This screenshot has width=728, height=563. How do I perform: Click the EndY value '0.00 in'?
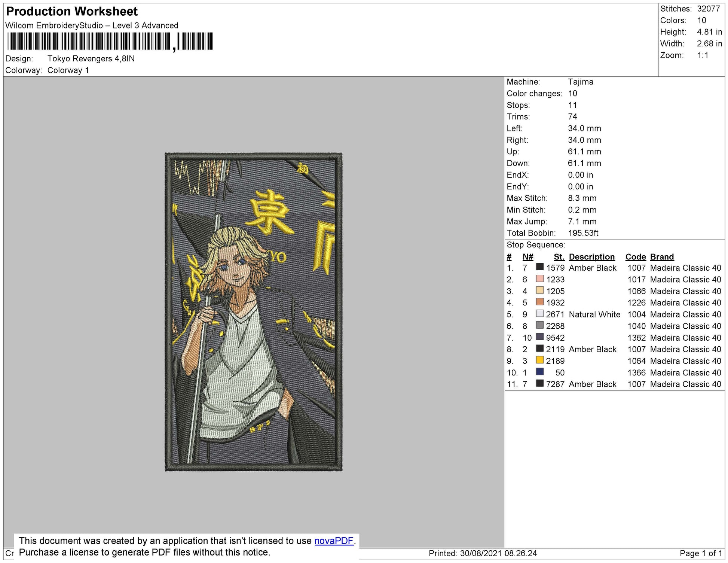click(x=581, y=186)
